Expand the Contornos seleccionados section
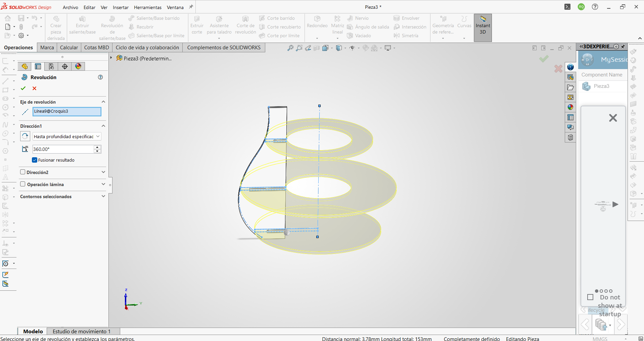This screenshot has width=644, height=341. click(x=103, y=196)
